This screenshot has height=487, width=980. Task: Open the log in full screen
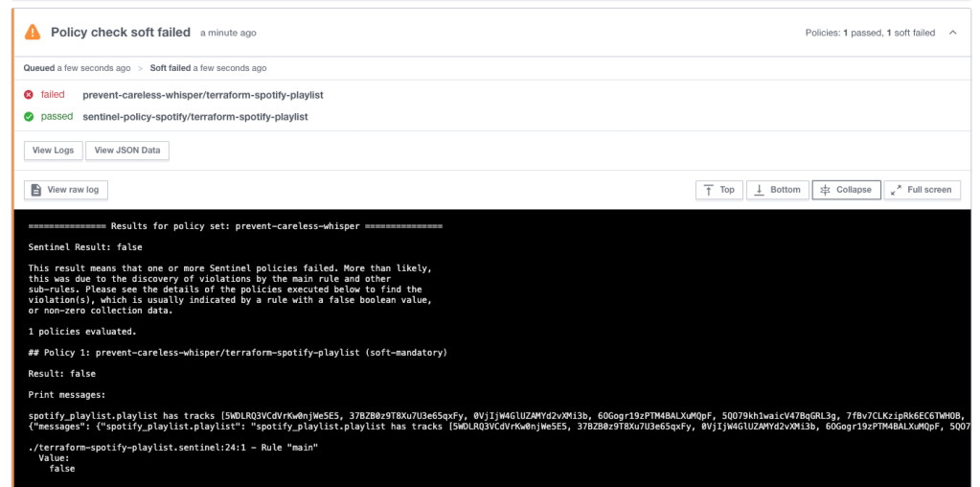click(x=922, y=190)
